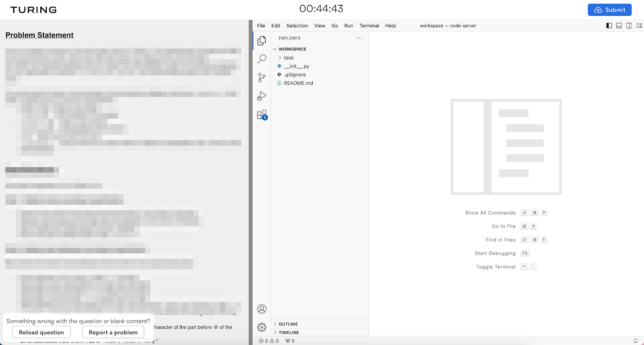This screenshot has height=345, width=644.
Task: Click Find in Files hint
Action: [x=501, y=240]
